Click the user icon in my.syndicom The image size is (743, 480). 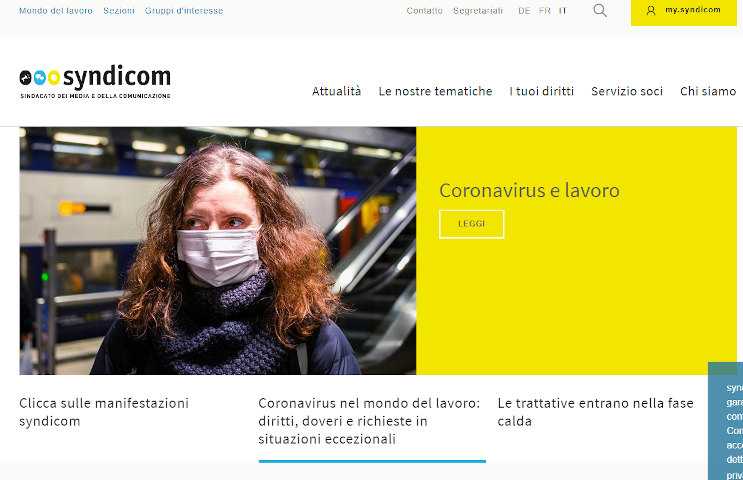point(651,10)
